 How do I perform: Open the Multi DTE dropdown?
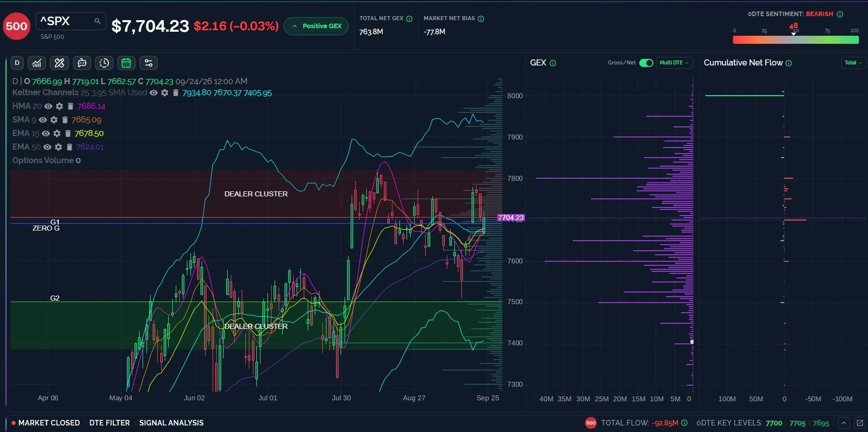(674, 63)
